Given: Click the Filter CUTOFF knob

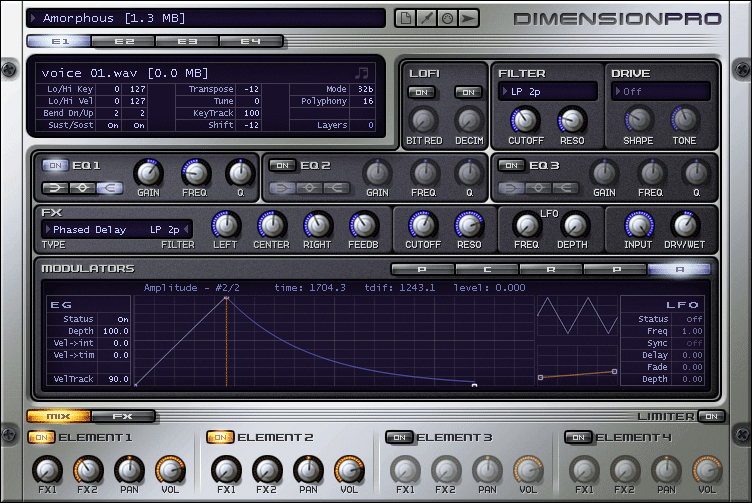Looking at the screenshot, I should pos(525,120).
